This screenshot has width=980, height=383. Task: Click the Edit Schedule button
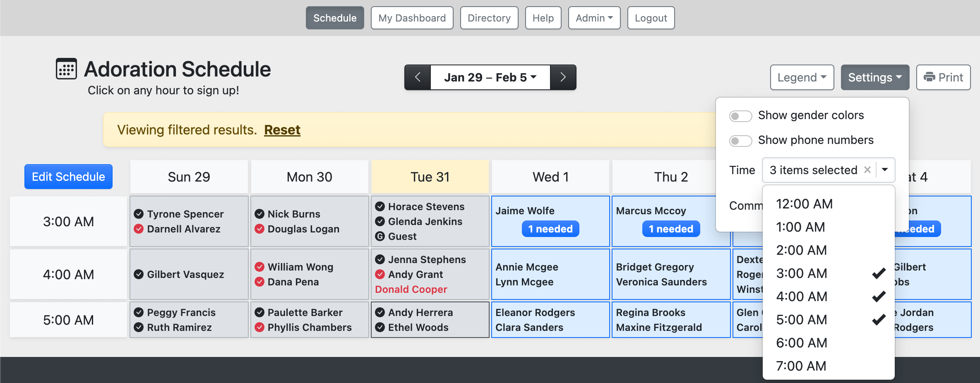click(x=68, y=177)
